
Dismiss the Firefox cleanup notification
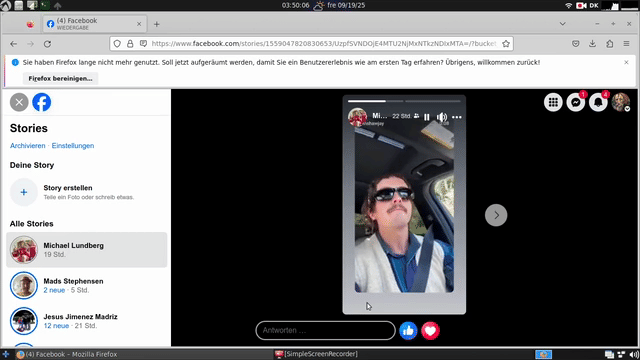click(x=626, y=62)
